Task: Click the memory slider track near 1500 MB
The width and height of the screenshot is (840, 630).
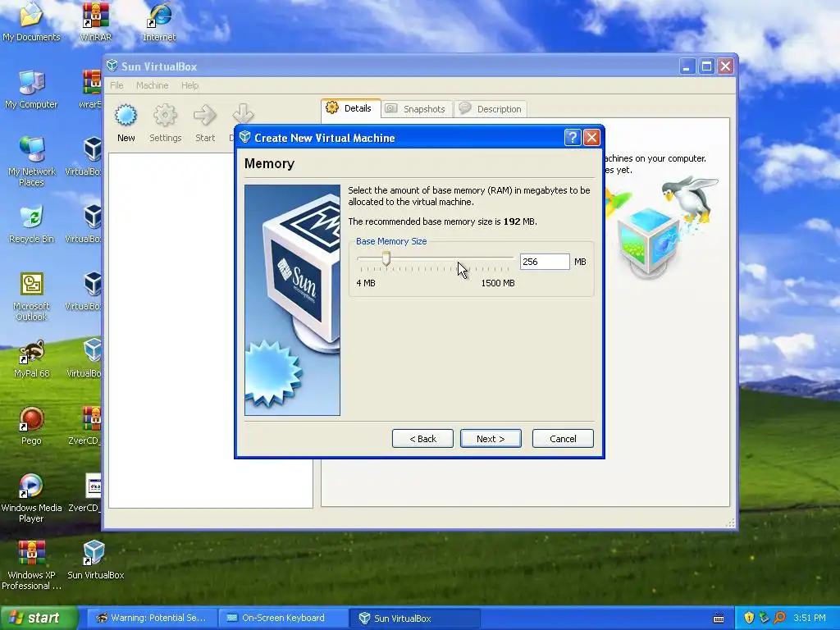Action: [x=508, y=258]
